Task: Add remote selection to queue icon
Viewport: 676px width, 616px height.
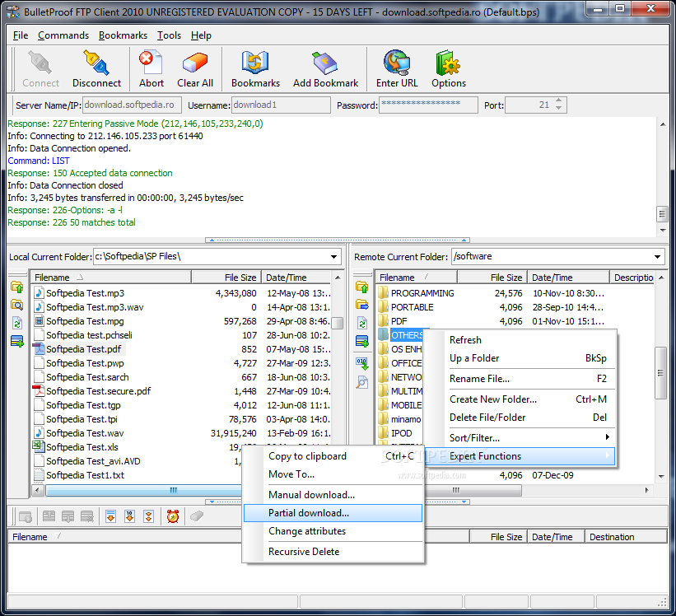Action: click(x=362, y=342)
